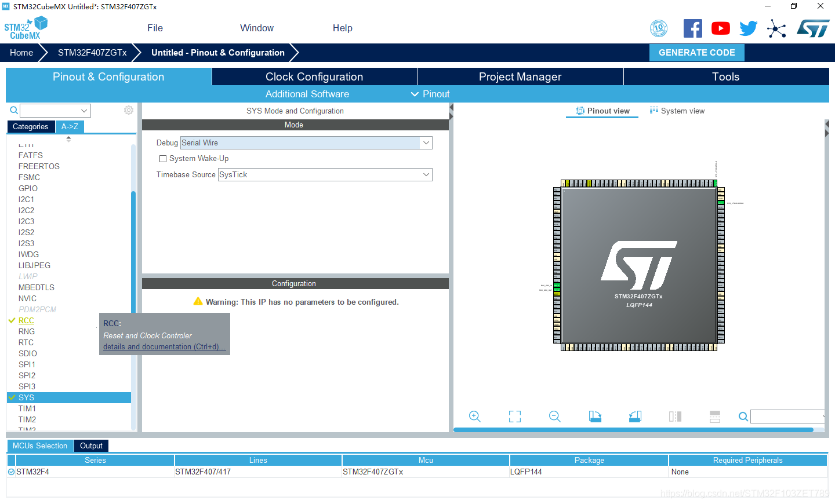Click the warning triangle icon in Configuration

click(198, 301)
